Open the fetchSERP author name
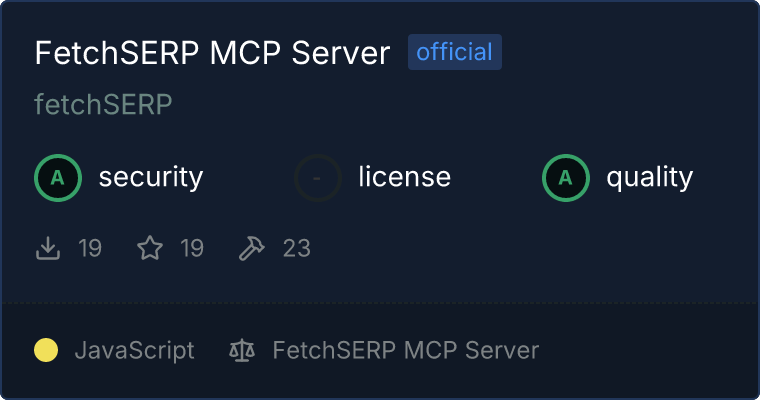Viewport: 760px width, 400px height. [x=103, y=104]
